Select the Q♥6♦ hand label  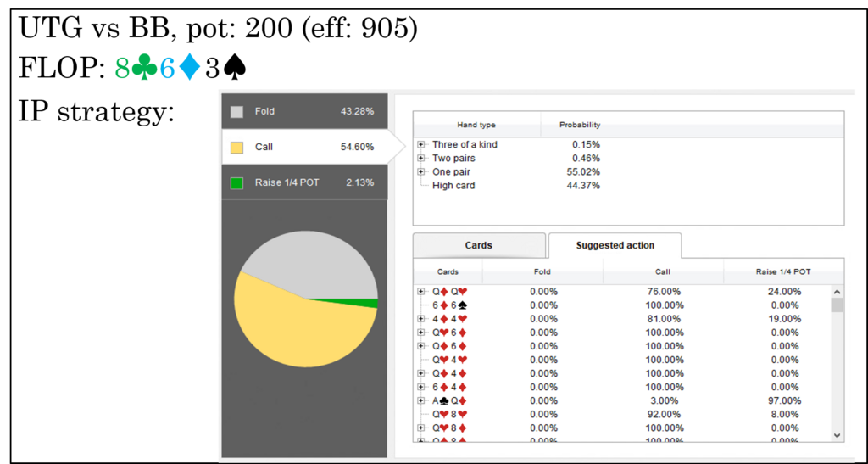[x=449, y=333]
